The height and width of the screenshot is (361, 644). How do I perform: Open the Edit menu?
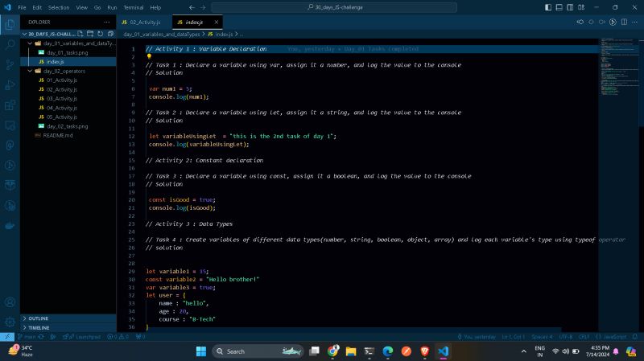click(x=37, y=7)
